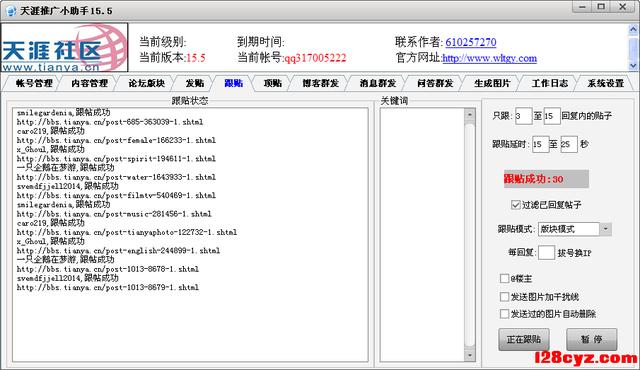The height and width of the screenshot is (370, 640).
Task: Open official website link www.wltgy.com
Action: [x=489, y=58]
